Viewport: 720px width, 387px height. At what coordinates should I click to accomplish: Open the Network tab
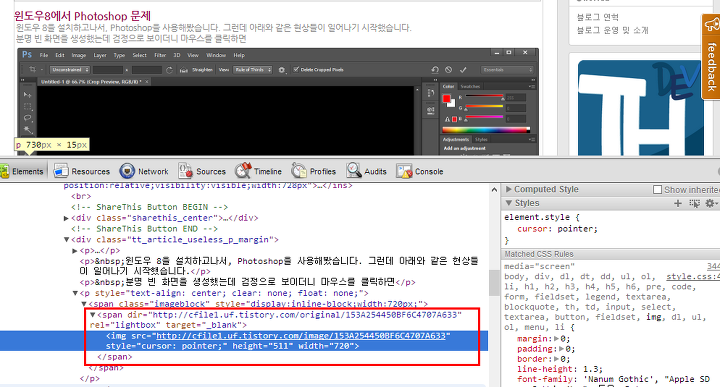coord(144,171)
